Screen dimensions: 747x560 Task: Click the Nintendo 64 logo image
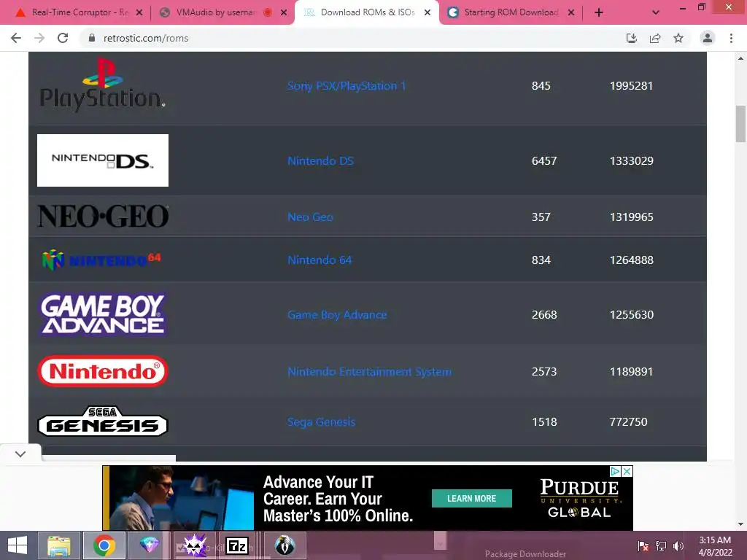click(101, 260)
